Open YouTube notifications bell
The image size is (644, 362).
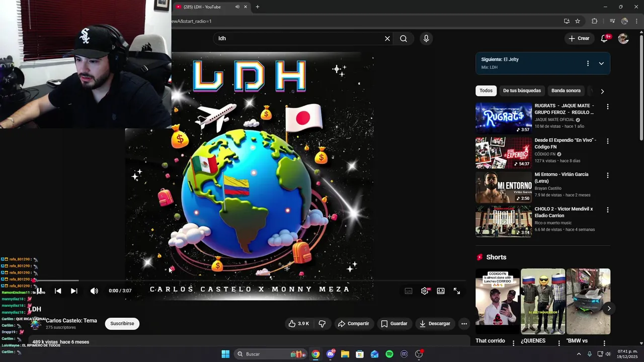[x=605, y=39]
